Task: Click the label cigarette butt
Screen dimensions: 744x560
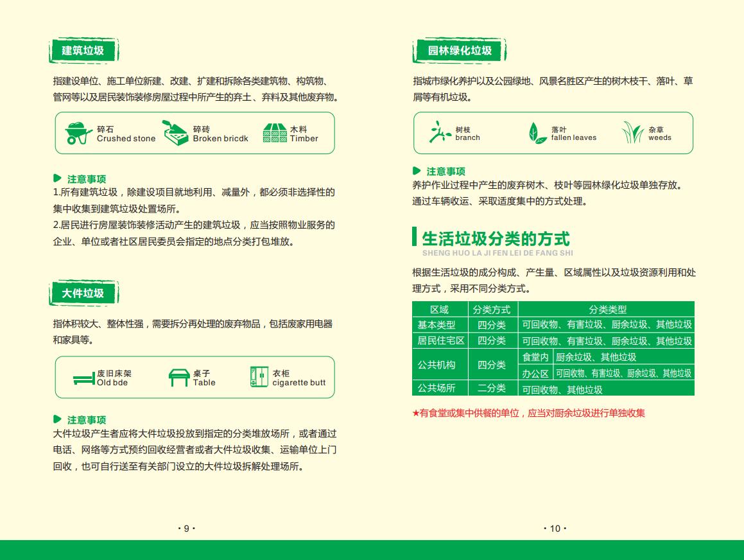Action: tap(299, 383)
